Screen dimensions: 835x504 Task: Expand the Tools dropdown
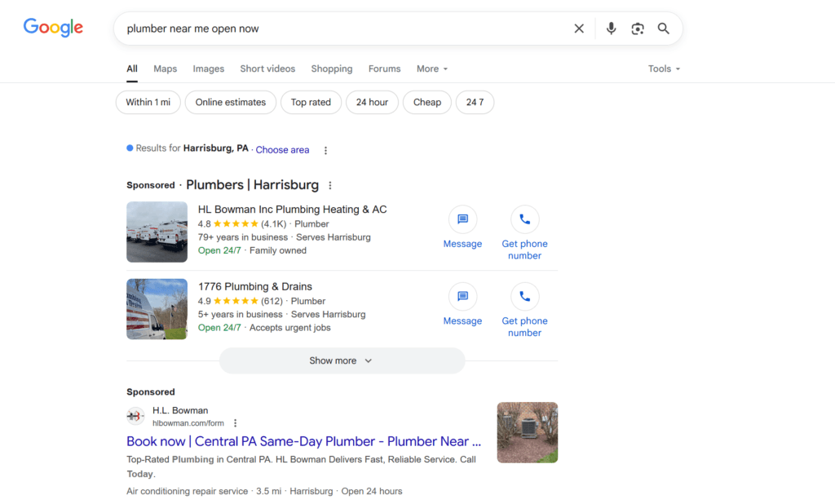(x=664, y=69)
